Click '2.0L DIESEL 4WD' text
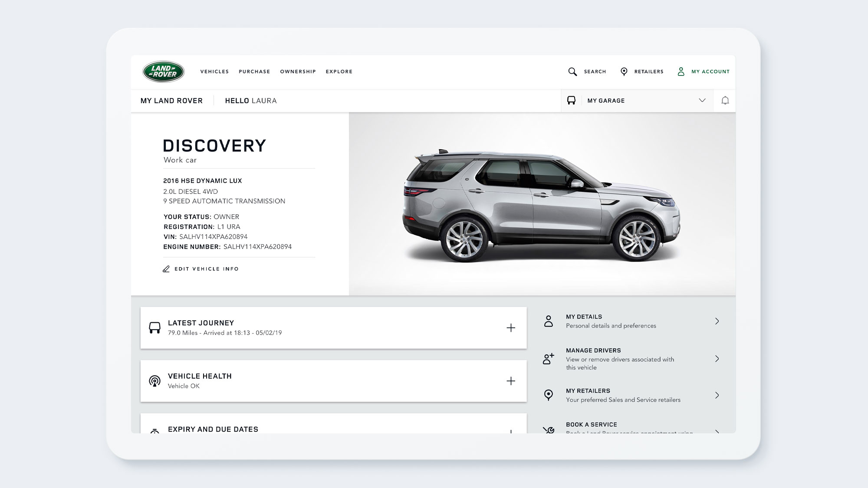 (x=191, y=192)
